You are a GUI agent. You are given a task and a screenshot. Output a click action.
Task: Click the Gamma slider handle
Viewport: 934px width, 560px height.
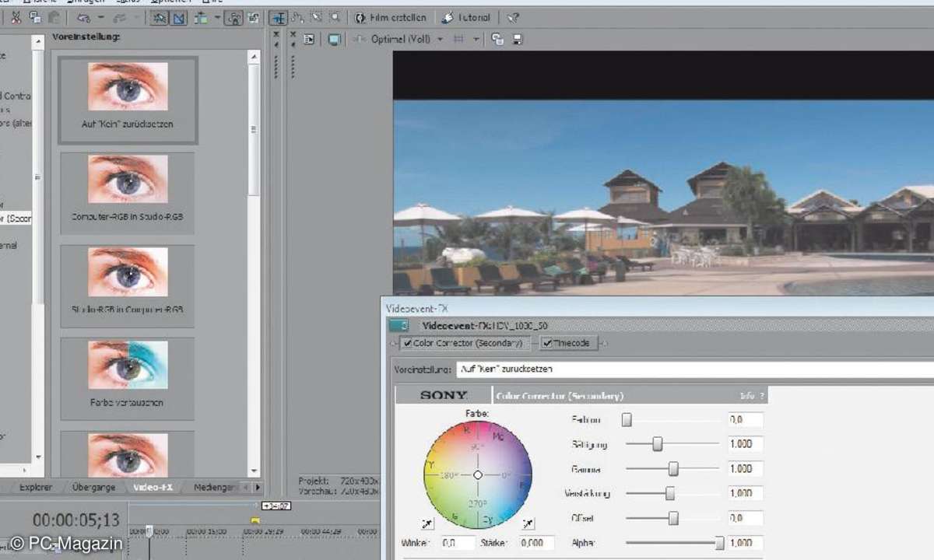pyautogui.click(x=673, y=469)
